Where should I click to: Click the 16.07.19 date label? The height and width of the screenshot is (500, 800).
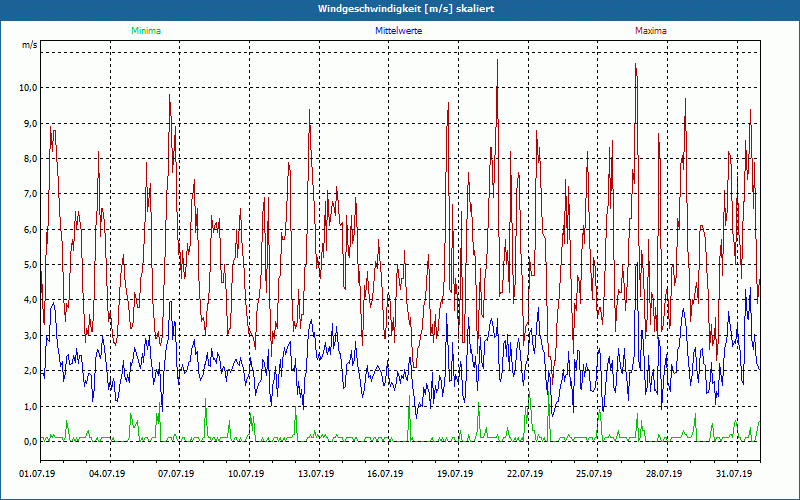point(385,474)
